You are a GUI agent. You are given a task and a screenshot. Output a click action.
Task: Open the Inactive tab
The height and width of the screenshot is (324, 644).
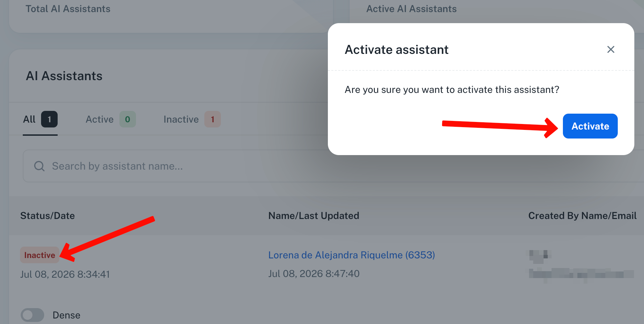pyautogui.click(x=192, y=119)
